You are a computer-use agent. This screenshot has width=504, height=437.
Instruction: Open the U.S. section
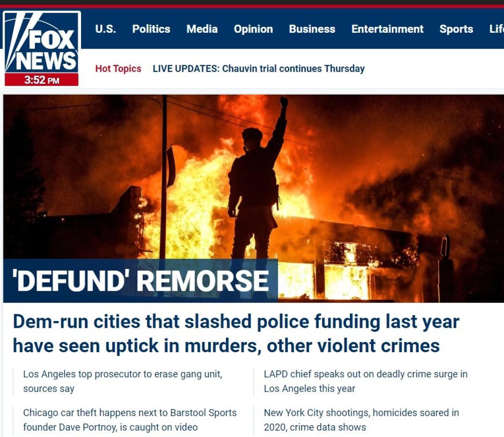[105, 29]
